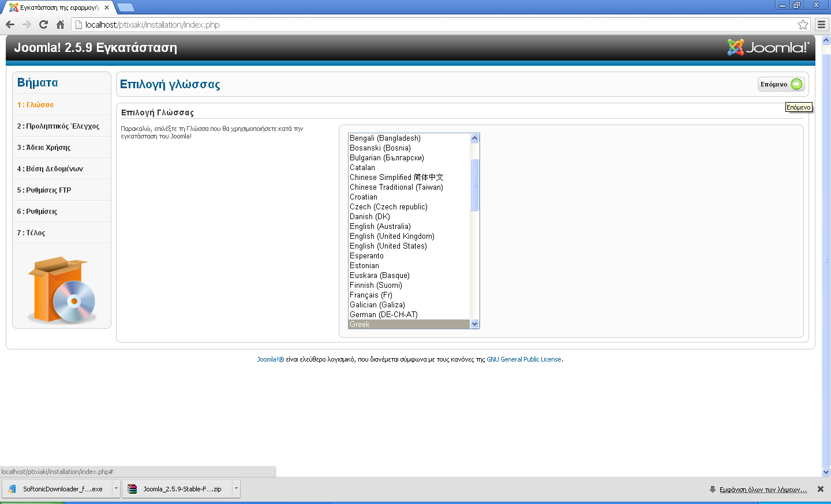Select Czech (Czech republic) option
This screenshot has width=831, height=504.
[409, 207]
